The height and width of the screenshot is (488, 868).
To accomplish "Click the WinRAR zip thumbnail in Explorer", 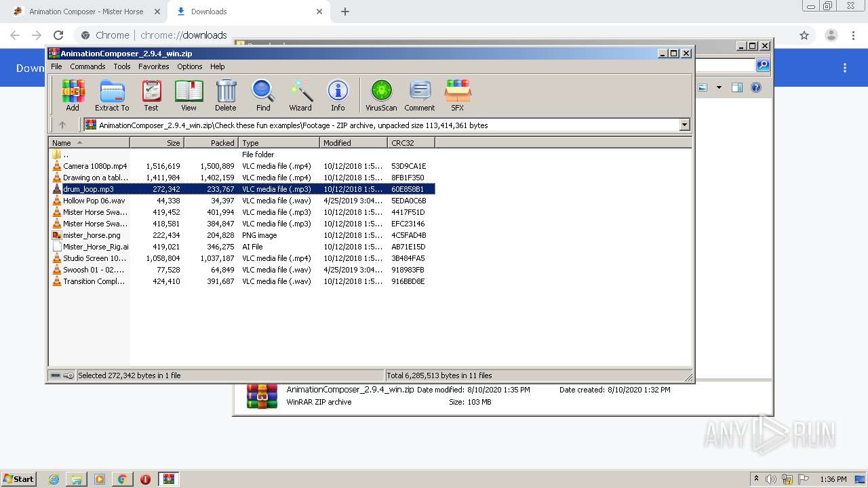I will (x=262, y=396).
